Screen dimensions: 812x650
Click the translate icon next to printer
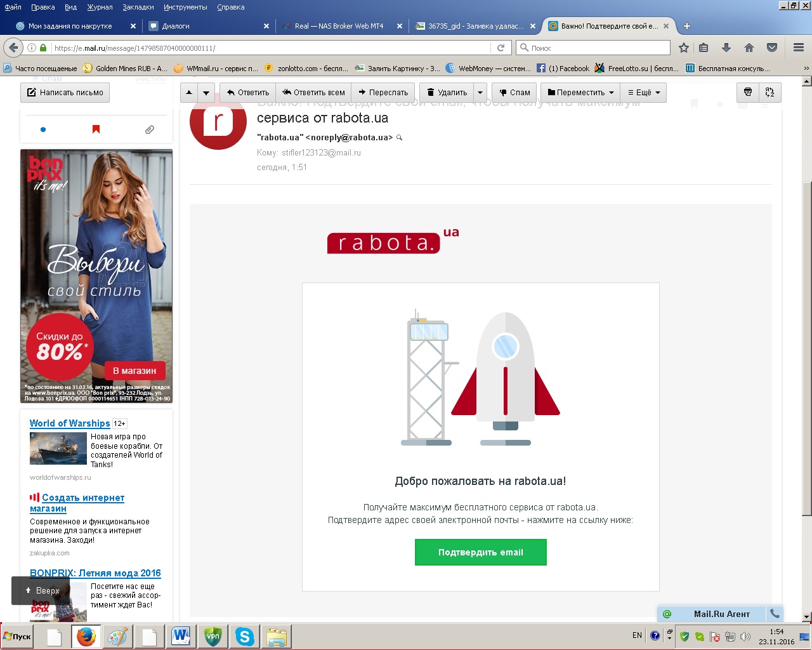pos(770,92)
